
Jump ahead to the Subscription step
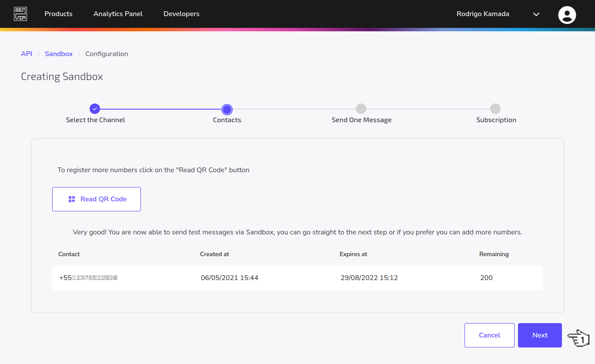click(495, 109)
